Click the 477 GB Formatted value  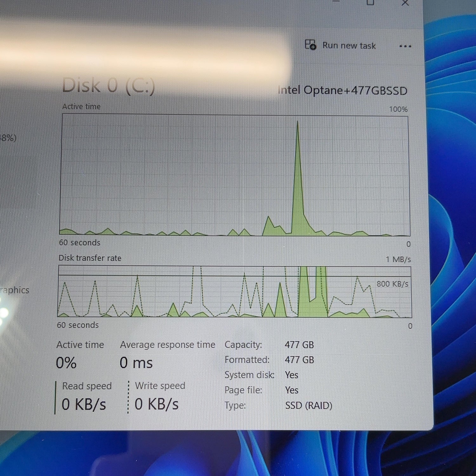tap(299, 360)
